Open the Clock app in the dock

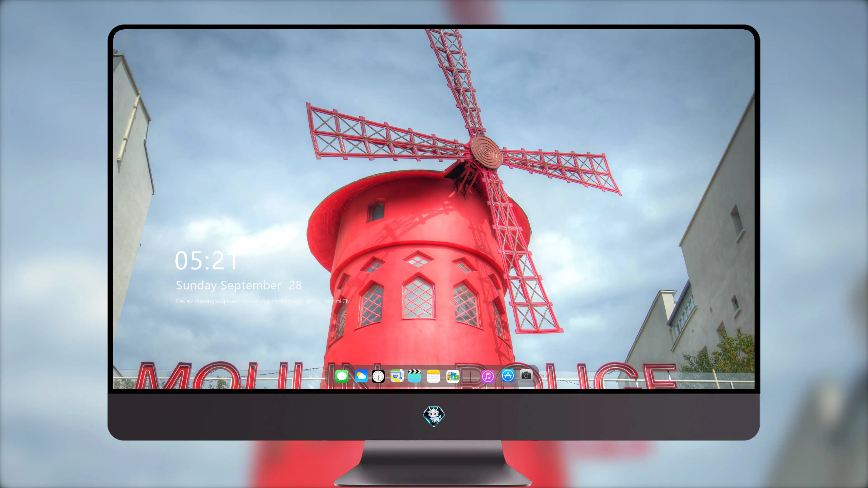pyautogui.click(x=378, y=376)
